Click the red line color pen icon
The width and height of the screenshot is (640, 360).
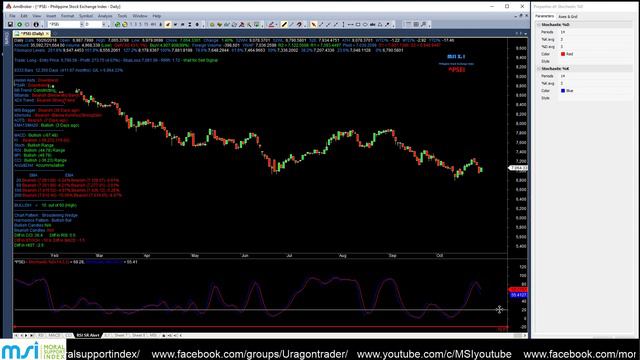pyautogui.click(x=271, y=24)
